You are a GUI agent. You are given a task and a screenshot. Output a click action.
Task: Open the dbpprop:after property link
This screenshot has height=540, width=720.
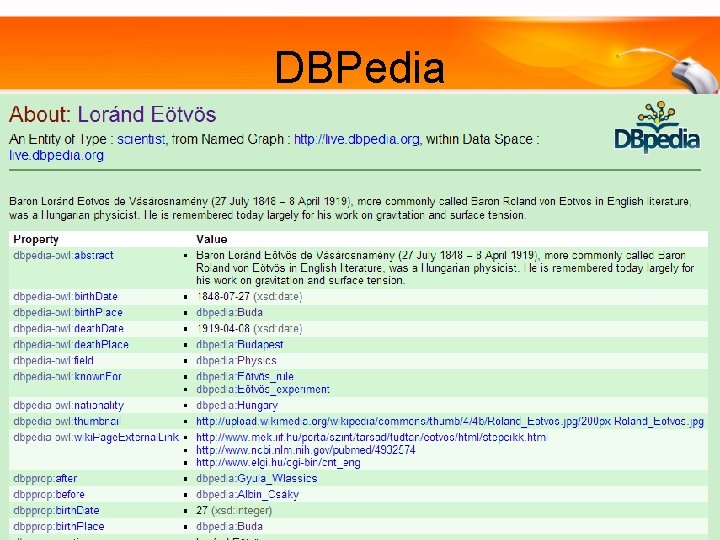click(45, 478)
